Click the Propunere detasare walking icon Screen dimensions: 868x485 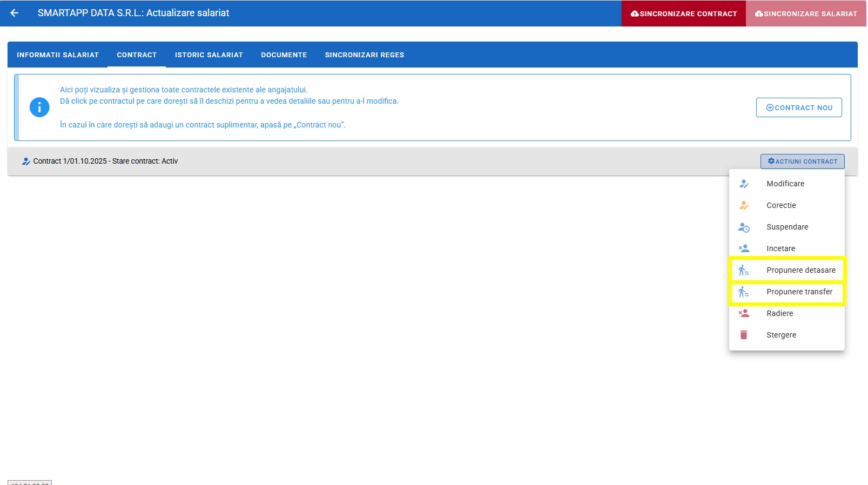[x=744, y=270]
